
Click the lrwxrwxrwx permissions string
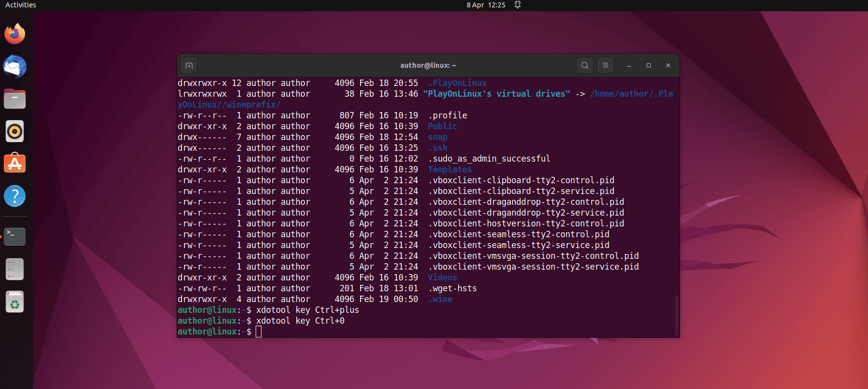pyautogui.click(x=202, y=94)
